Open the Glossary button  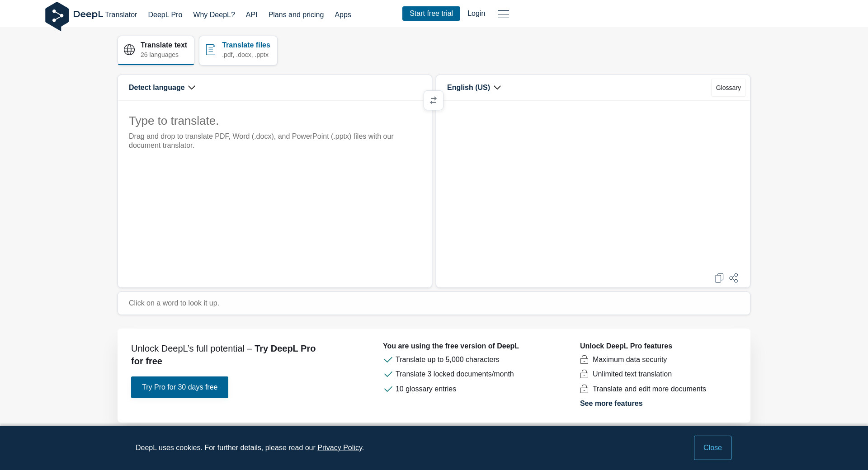[728, 88]
